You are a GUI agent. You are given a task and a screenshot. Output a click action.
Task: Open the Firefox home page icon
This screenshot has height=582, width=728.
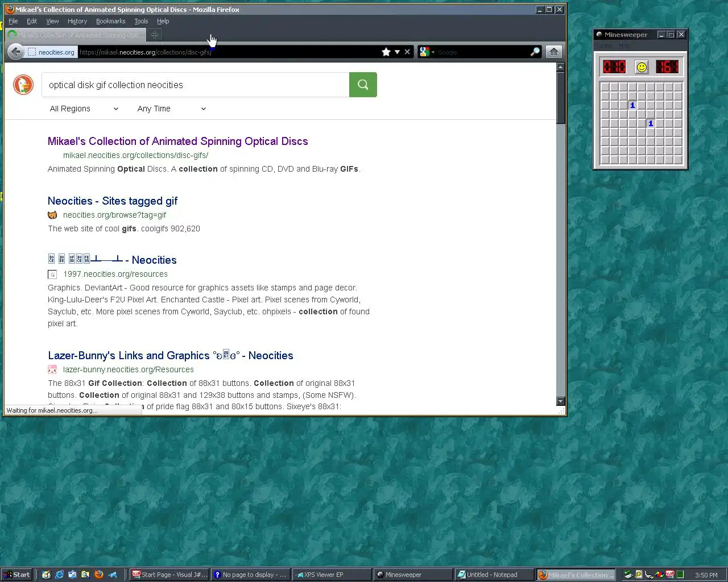554,52
